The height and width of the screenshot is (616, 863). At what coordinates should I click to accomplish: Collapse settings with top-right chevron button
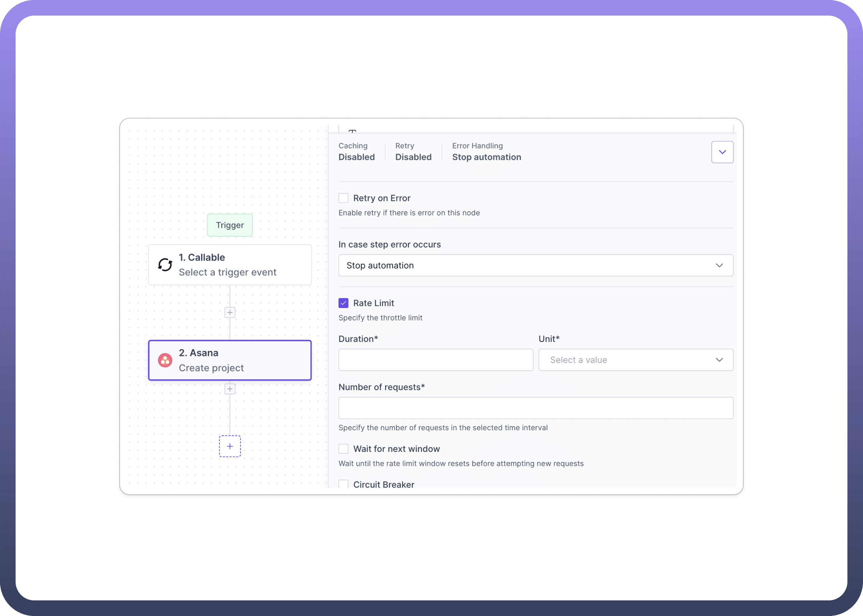click(x=722, y=152)
